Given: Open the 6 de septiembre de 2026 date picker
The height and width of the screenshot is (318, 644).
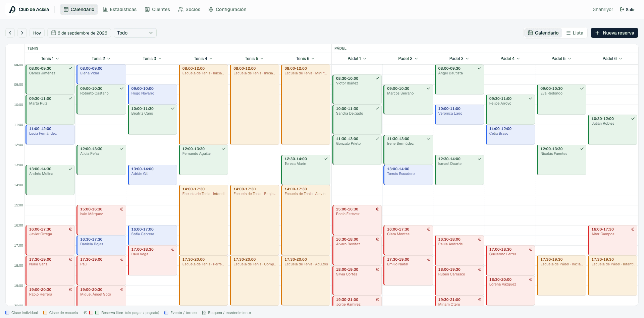Looking at the screenshot, I should pyautogui.click(x=79, y=33).
